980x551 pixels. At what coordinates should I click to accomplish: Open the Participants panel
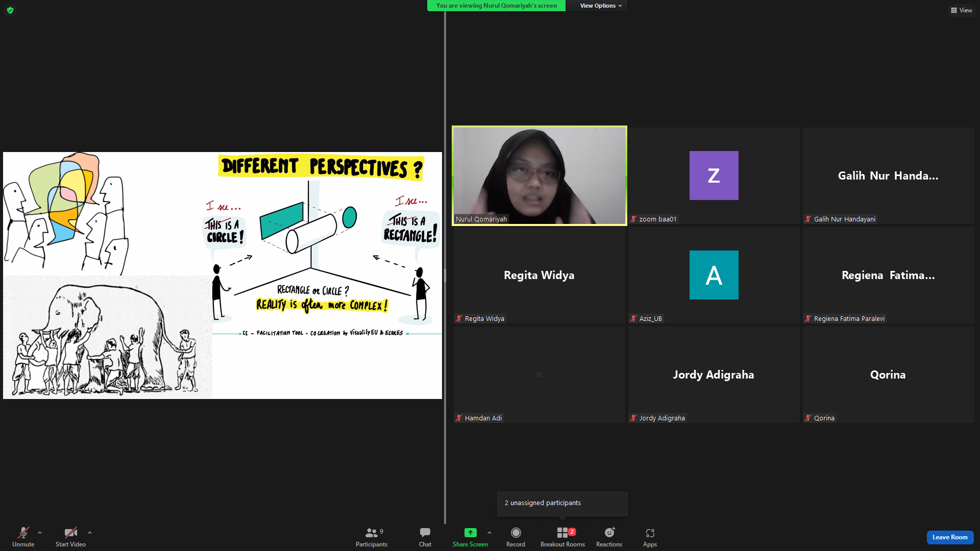point(372,537)
